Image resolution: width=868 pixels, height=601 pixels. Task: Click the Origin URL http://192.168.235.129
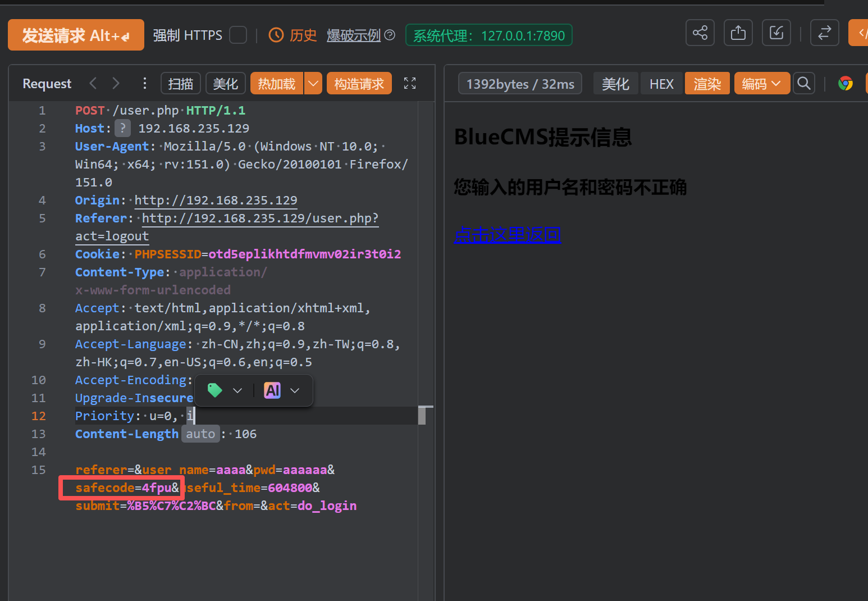[216, 200]
